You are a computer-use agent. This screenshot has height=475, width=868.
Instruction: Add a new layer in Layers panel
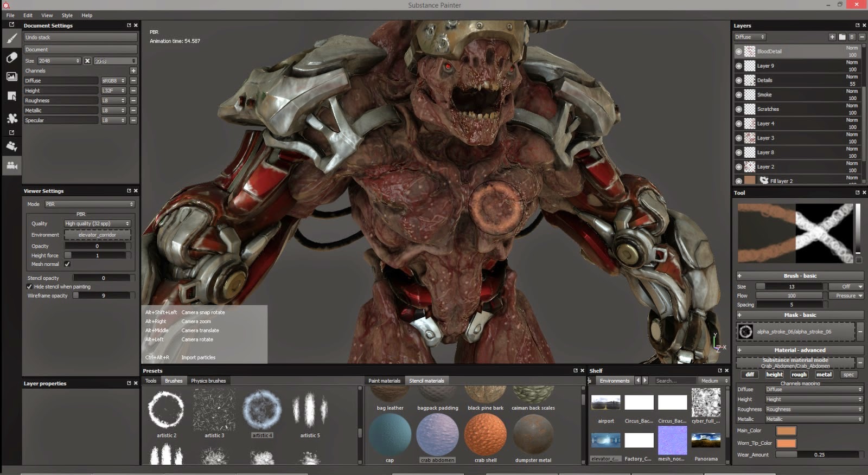[x=832, y=37]
